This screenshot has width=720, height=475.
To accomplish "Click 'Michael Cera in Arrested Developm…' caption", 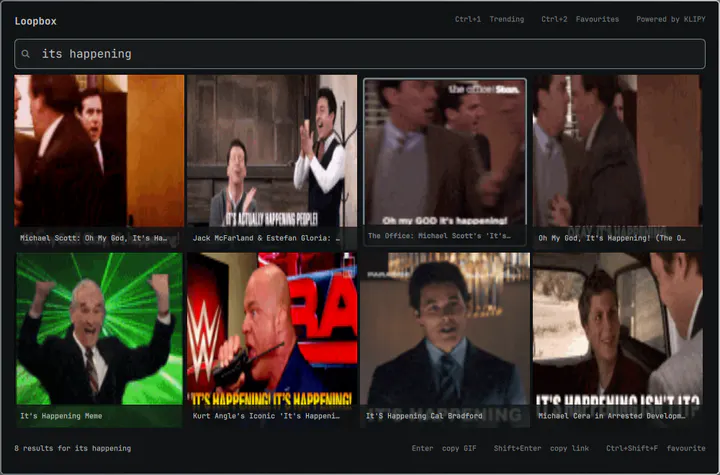I will (612, 416).
